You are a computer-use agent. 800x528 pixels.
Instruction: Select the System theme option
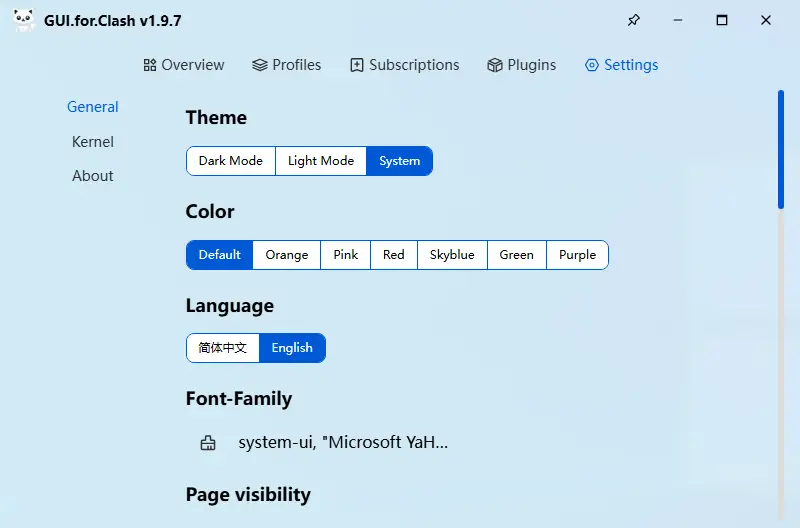[x=399, y=161]
